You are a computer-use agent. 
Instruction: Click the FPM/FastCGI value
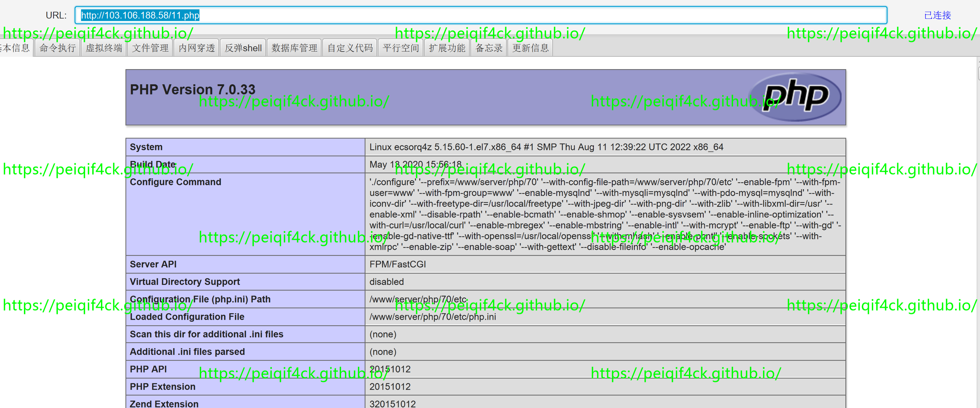tap(398, 264)
